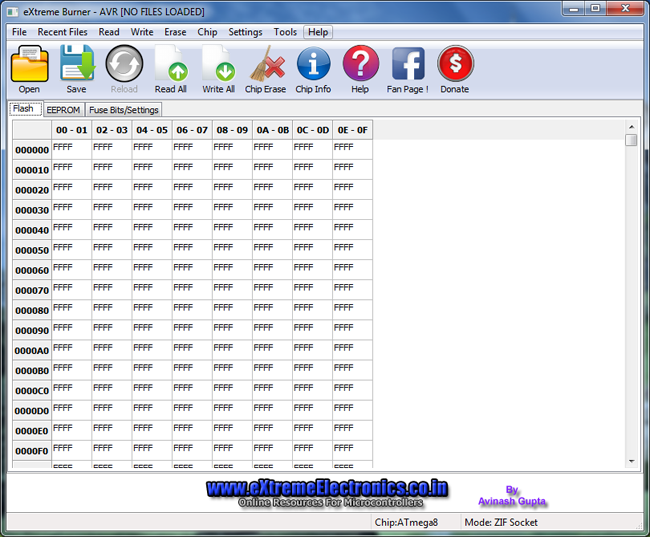650x537 pixels.
Task: Click the Read All toolbar icon
Action: click(171, 63)
